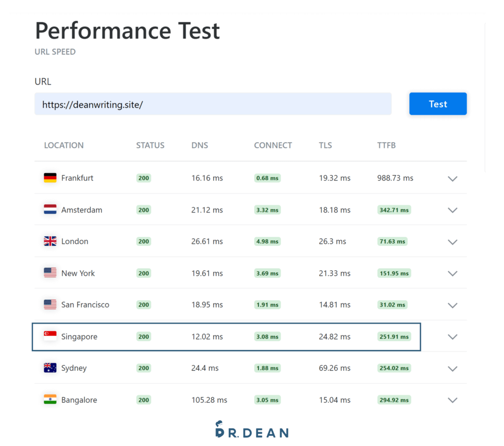
Task: Expand the Singapore row chevron
Action: pyautogui.click(x=453, y=337)
